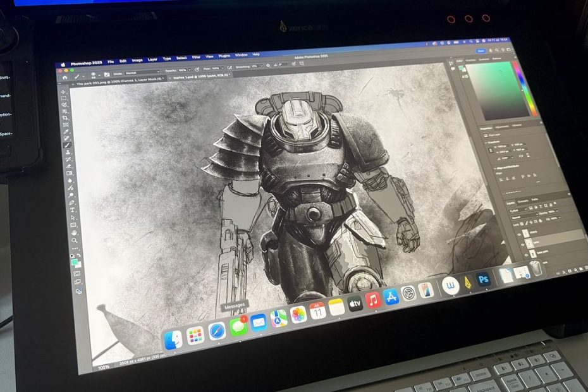Toggle visibility of the paint layer
Image resolution: width=588 pixels, height=392 pixels.
point(522,245)
